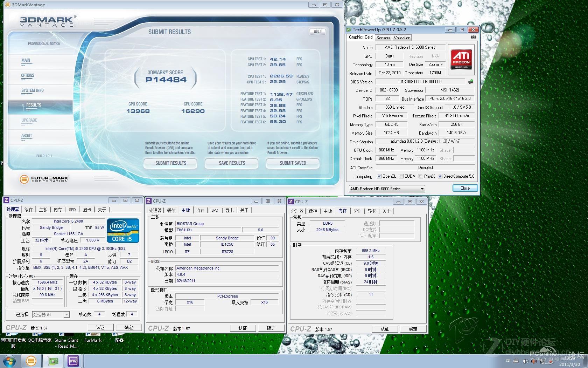The height and width of the screenshot is (368, 588).
Task: Open the 图客 desktop shortcut
Action: (119, 339)
